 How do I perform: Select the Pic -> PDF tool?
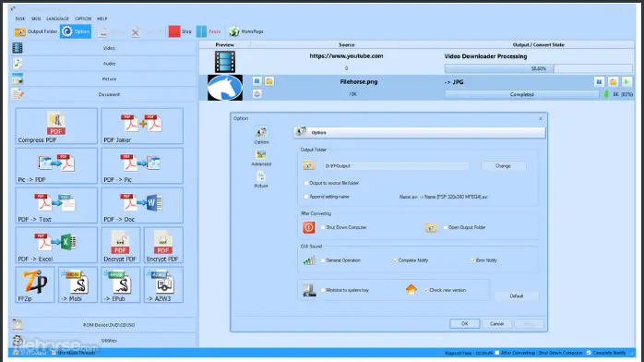pos(56,165)
